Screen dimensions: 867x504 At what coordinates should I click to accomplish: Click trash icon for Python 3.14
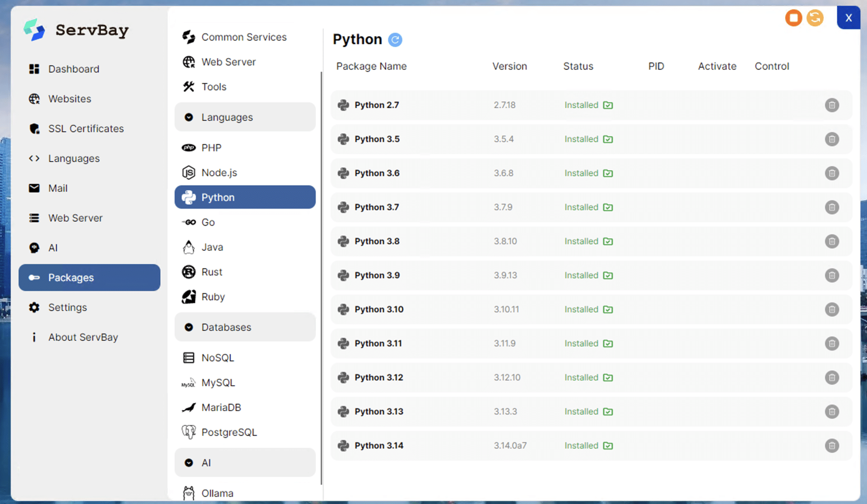(831, 446)
